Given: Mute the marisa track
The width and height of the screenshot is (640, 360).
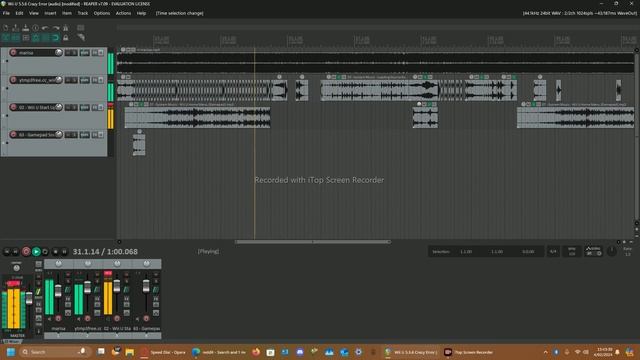Looking at the screenshot, I should (x=68, y=53).
